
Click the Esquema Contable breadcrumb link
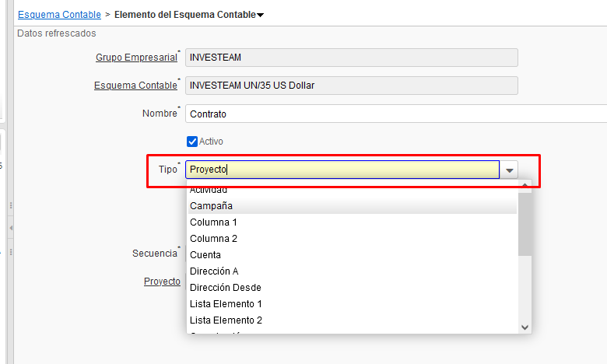58,15
